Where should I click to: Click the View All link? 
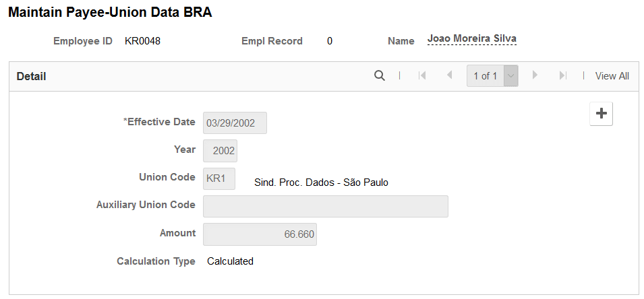coord(612,76)
